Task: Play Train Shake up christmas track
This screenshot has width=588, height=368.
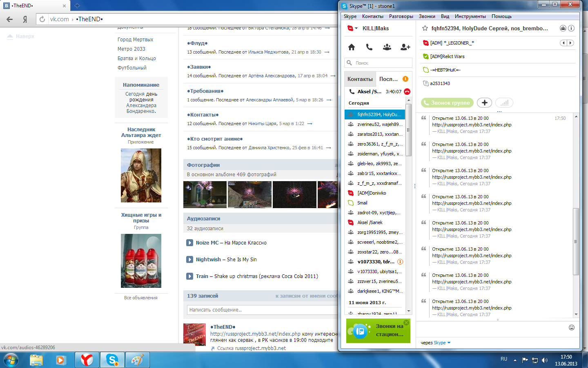Action: [190, 276]
